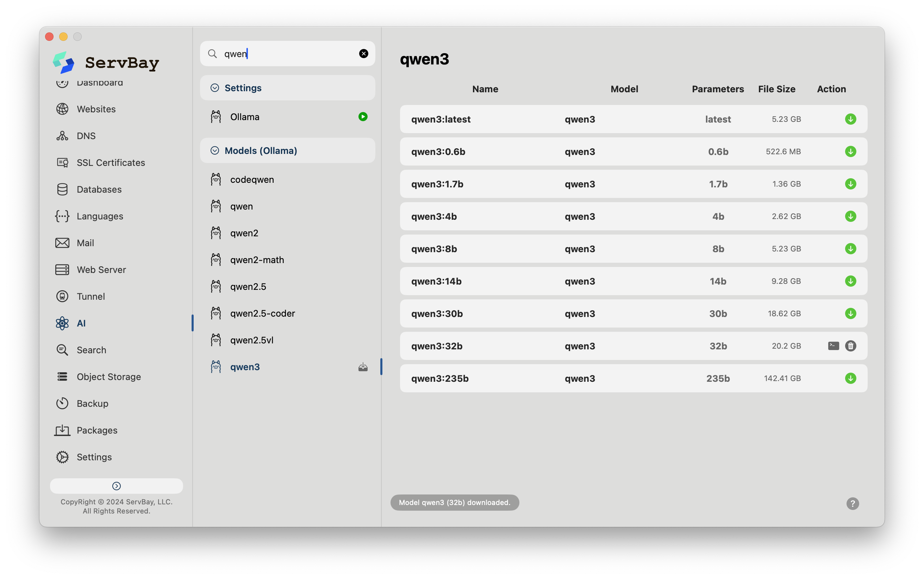
Task: Open the codeqwen model list
Action: tap(252, 180)
